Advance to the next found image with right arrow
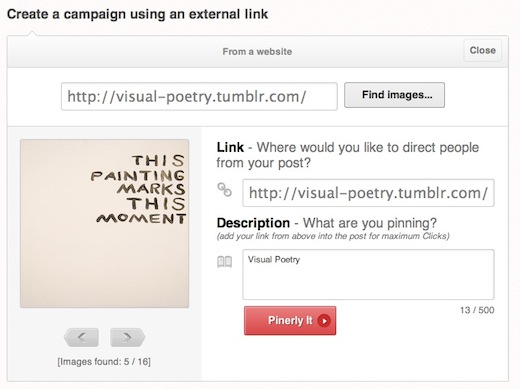The height and width of the screenshot is (389, 520). pos(127,337)
